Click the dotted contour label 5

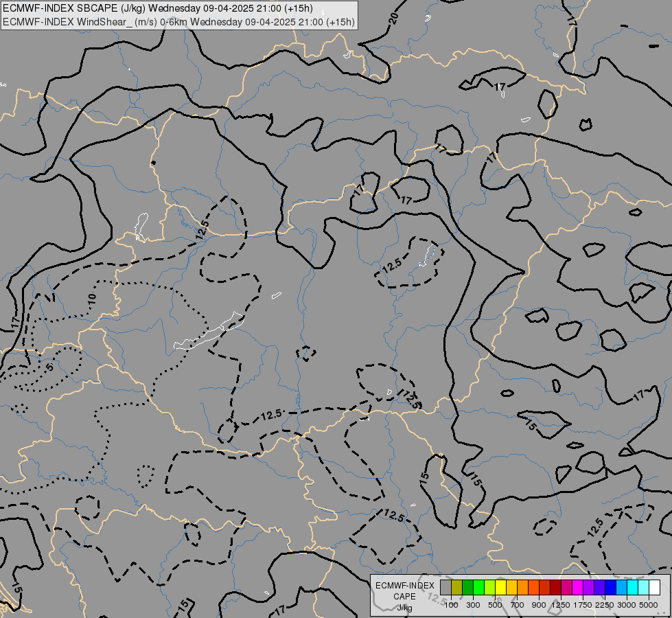pos(49,367)
